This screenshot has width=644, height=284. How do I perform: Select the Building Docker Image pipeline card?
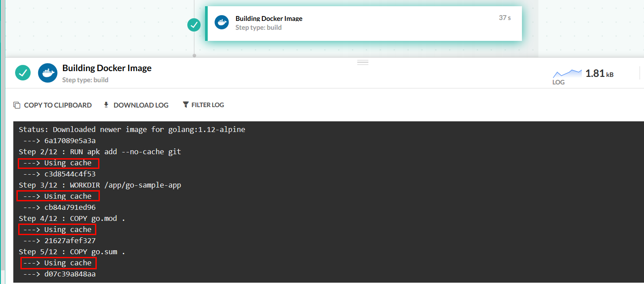tap(363, 24)
